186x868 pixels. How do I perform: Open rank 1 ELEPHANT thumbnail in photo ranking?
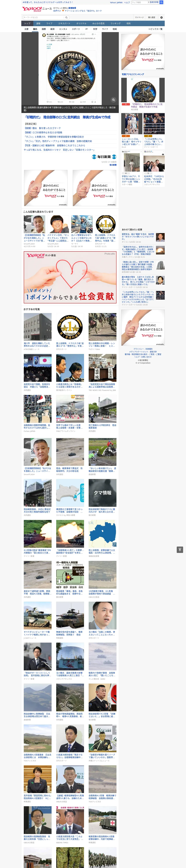143,90
